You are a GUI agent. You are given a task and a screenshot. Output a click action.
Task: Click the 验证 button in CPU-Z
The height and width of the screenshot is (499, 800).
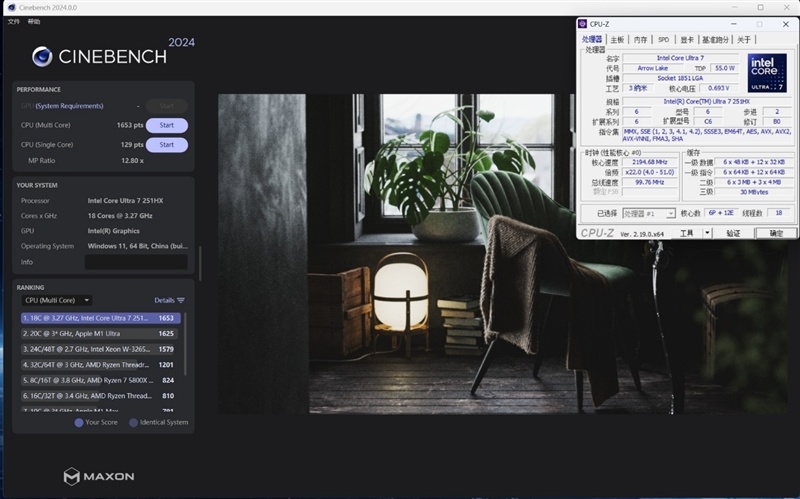[733, 233]
